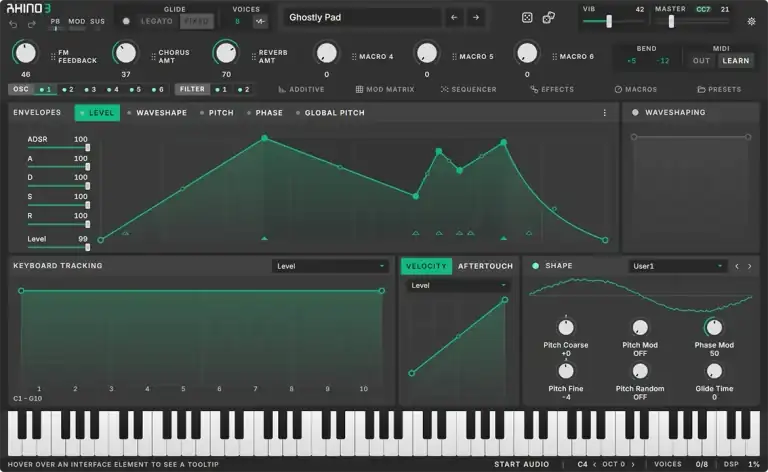Toggle MIDI Out button
768x472 pixels.
coord(701,61)
